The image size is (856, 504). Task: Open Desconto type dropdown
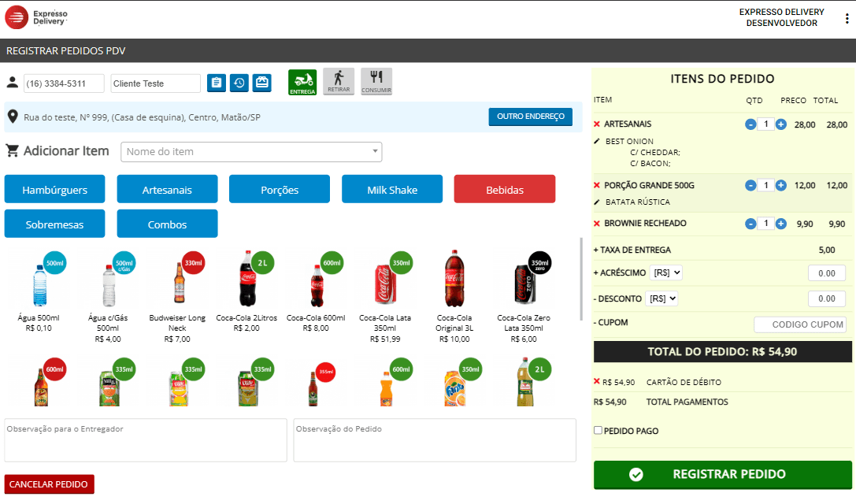click(661, 298)
